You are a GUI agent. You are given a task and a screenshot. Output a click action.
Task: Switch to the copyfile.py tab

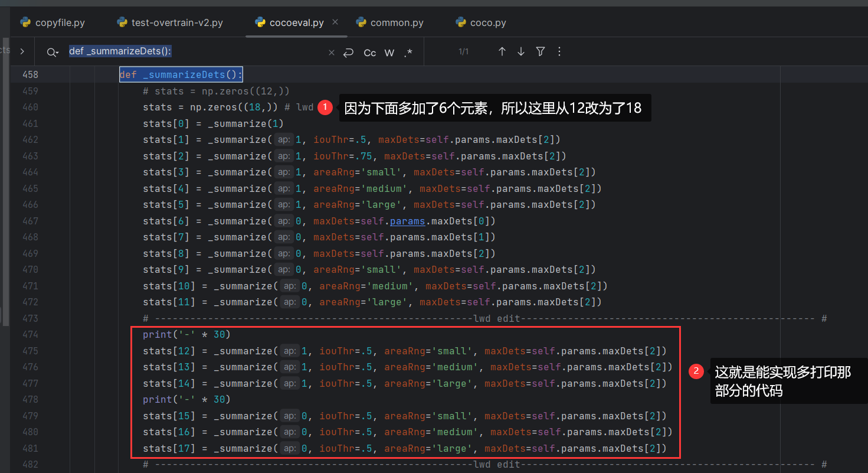[53, 23]
